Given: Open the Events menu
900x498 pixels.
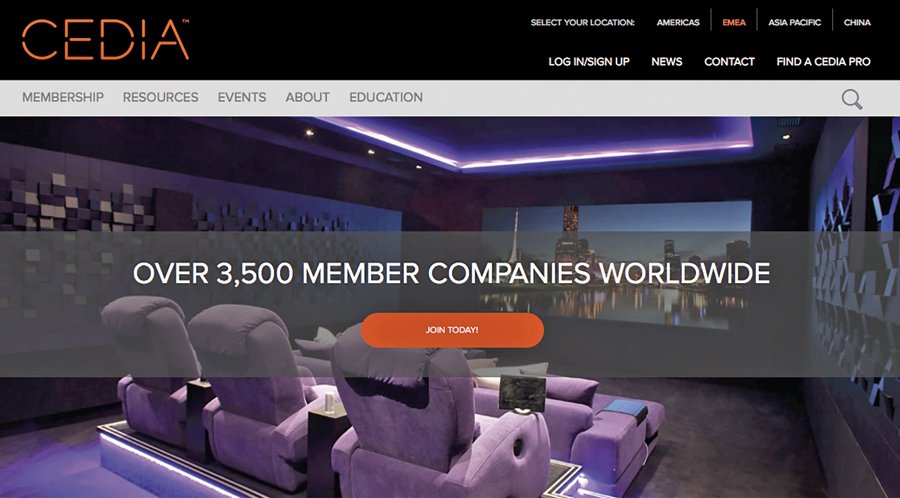Looking at the screenshot, I should click(x=242, y=98).
